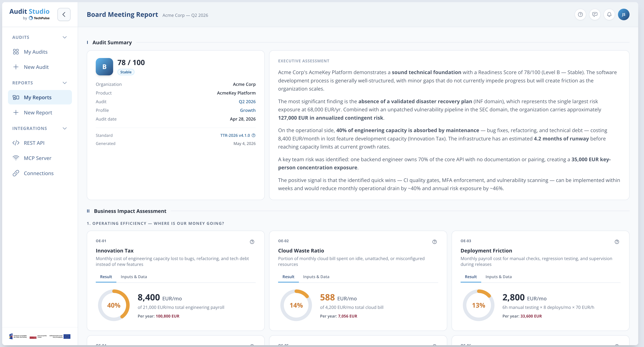Collapse the Reports section
The height and width of the screenshot is (347, 644).
[65, 83]
